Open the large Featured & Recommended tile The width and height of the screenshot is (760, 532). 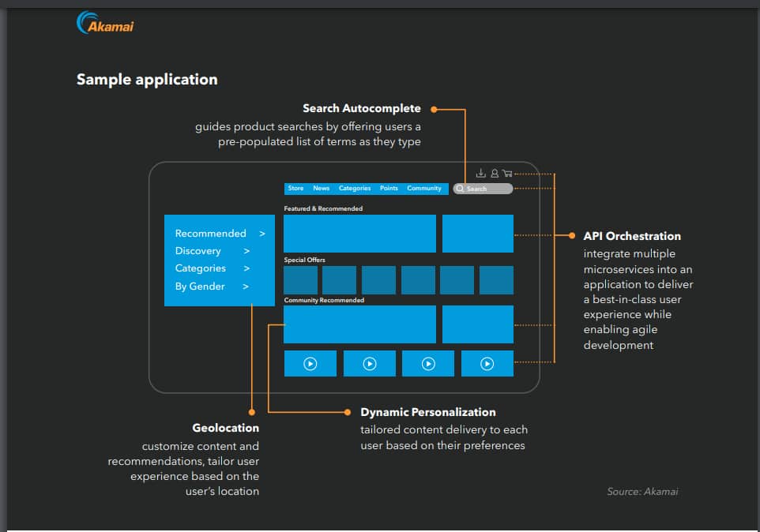(359, 234)
